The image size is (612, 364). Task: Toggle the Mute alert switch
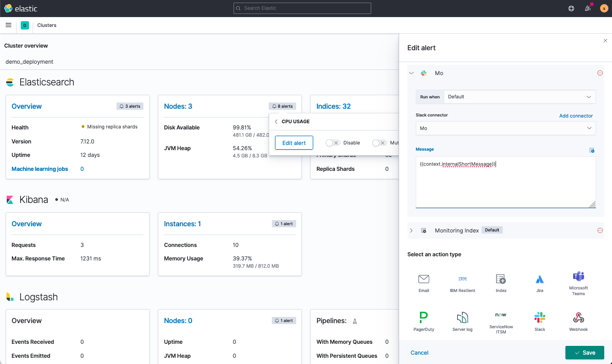[x=379, y=143]
